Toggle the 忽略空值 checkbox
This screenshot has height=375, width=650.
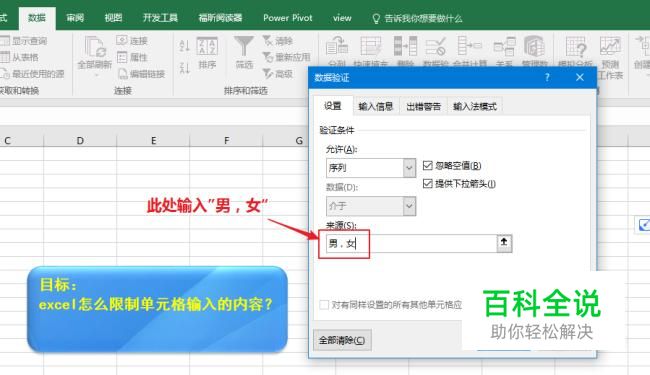click(427, 166)
